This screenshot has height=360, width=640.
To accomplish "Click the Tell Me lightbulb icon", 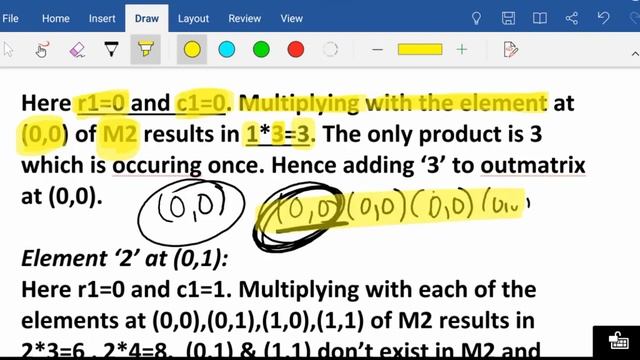I will coord(476,18).
